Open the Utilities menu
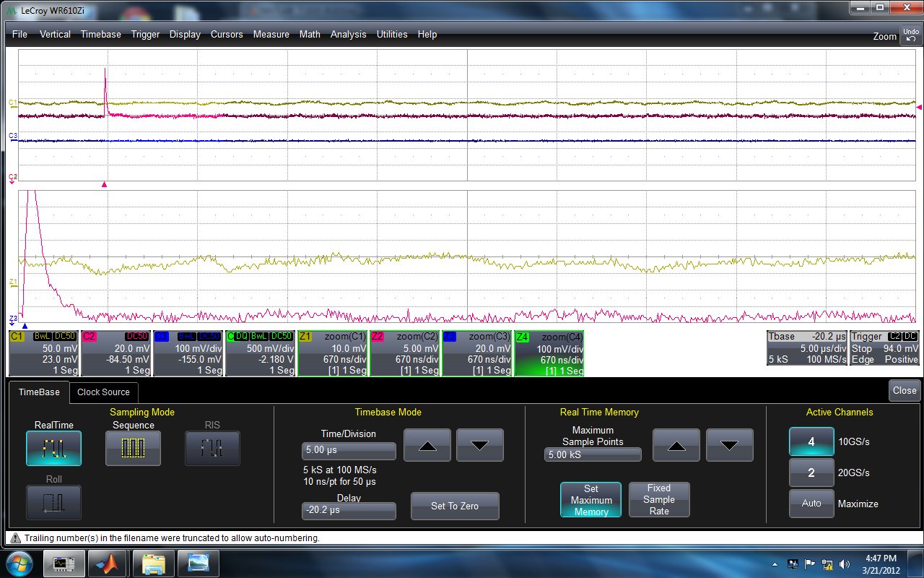 (392, 35)
